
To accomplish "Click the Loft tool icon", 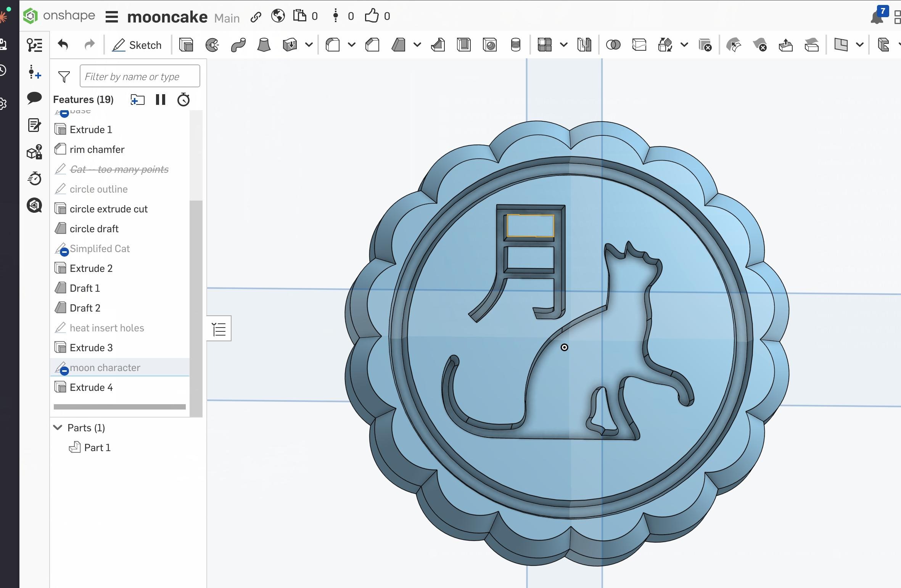I will click(264, 45).
